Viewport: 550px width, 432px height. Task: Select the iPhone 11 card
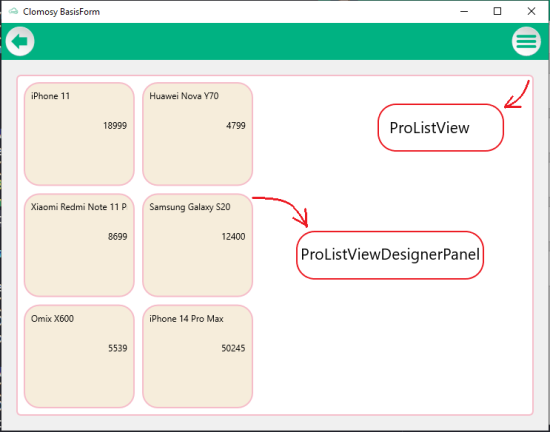[79, 134]
